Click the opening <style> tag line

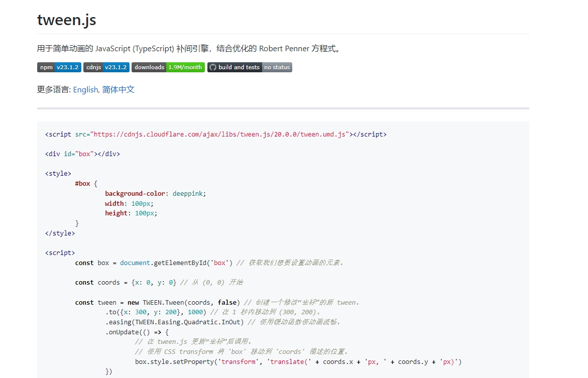click(58, 173)
